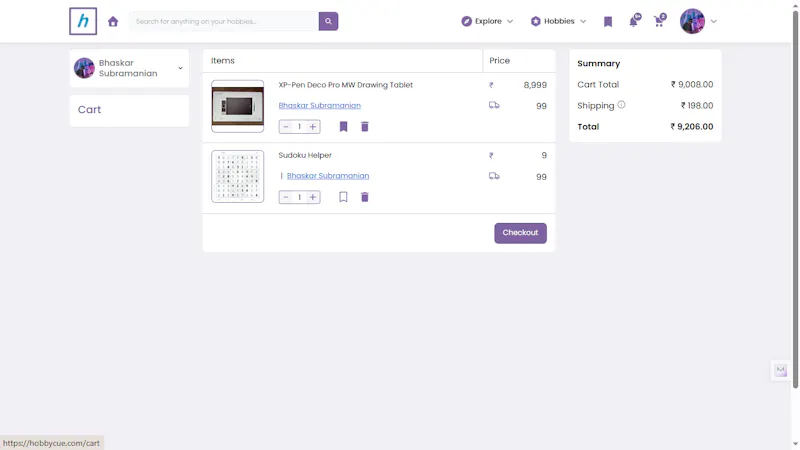Screen dimensions: 800x450
Task: Open the XP-Pen Deco Pro MW Drawing Tablet title
Action: (x=345, y=85)
